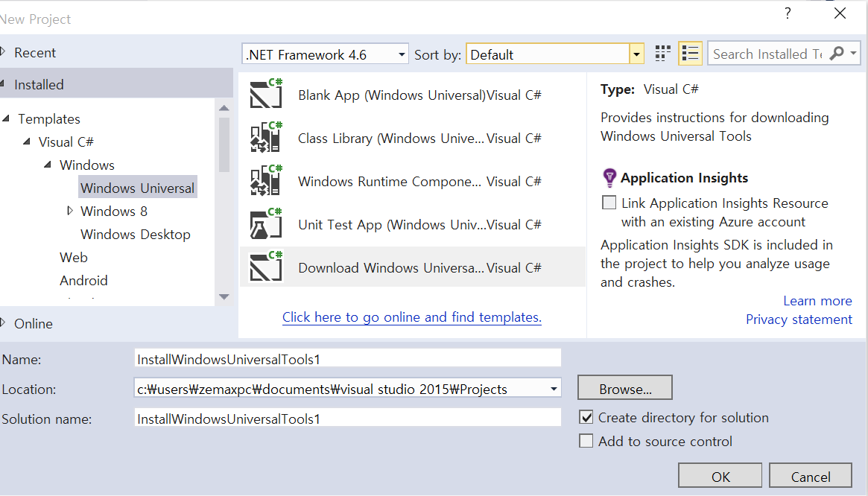Click the tree scrollbar down arrow

pyautogui.click(x=224, y=296)
